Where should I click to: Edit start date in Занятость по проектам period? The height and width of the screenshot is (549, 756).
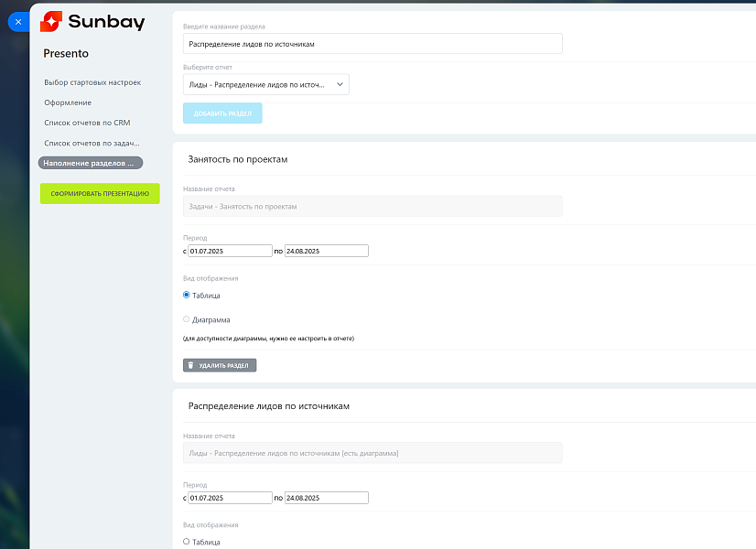(230, 251)
